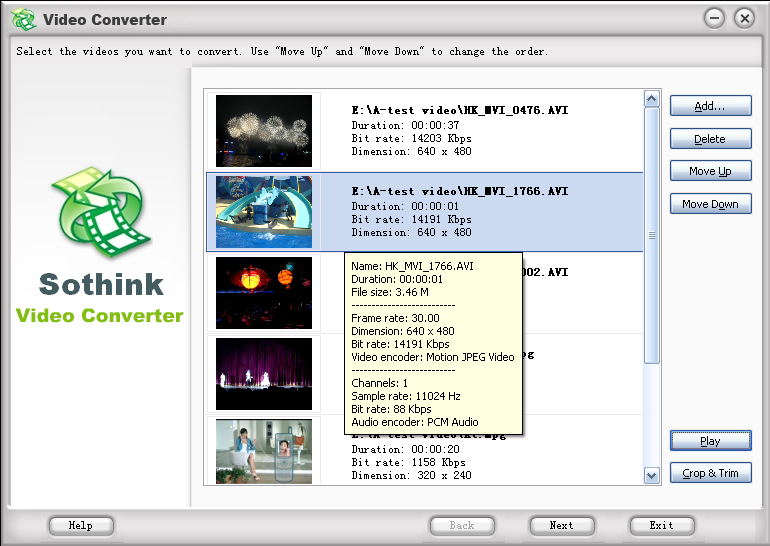Screen dimensions: 770x546
Task: Click tooltip line 'Frame rate: 30.00'
Action: pyautogui.click(x=395, y=318)
